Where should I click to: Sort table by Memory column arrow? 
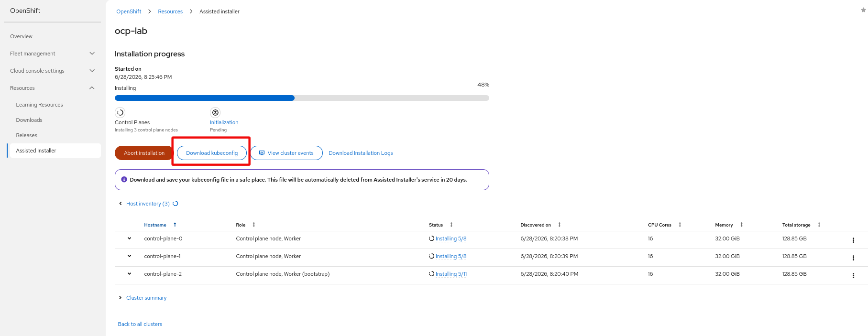pyautogui.click(x=742, y=225)
